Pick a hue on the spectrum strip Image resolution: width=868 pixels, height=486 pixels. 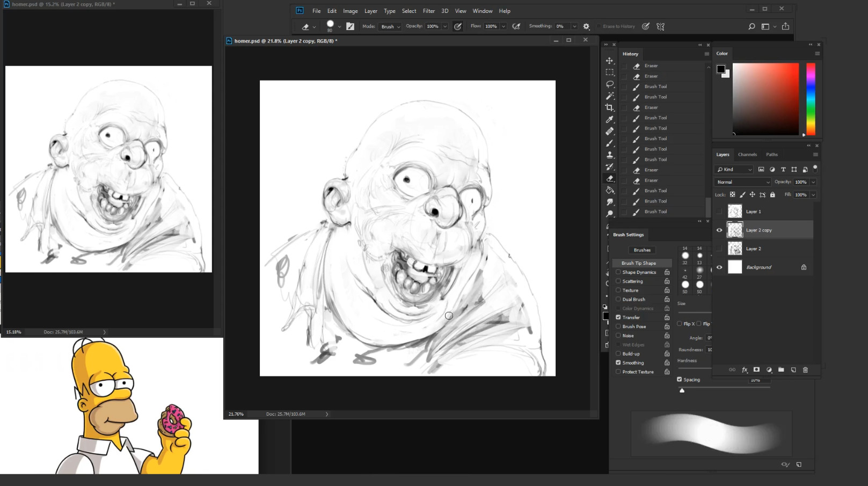coord(811,99)
